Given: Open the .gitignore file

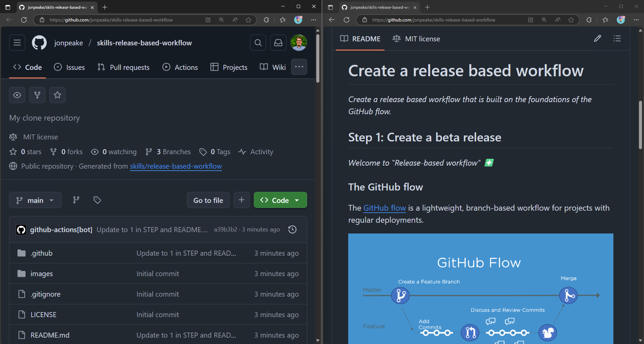Looking at the screenshot, I should point(45,294).
